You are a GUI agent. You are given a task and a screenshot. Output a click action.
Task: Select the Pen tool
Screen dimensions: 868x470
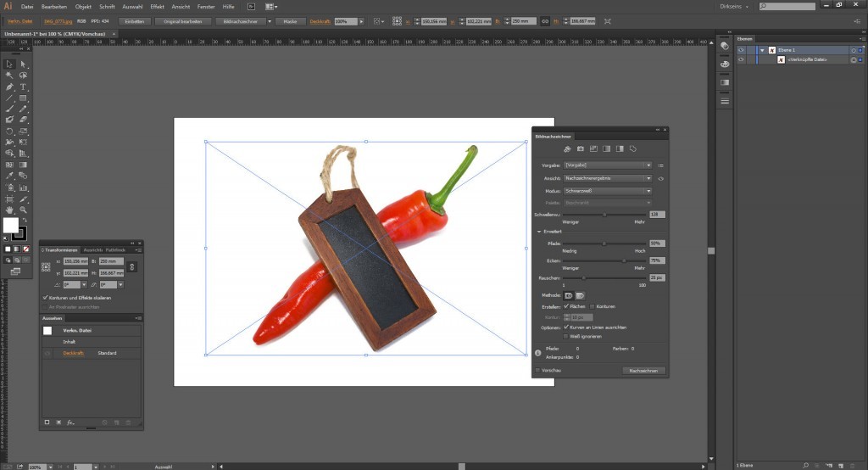pyautogui.click(x=9, y=87)
